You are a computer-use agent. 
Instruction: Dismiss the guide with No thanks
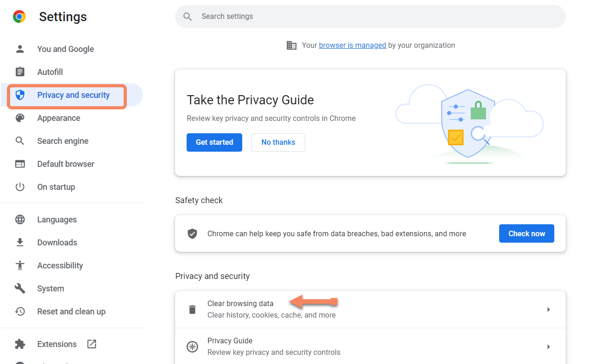pyautogui.click(x=278, y=142)
